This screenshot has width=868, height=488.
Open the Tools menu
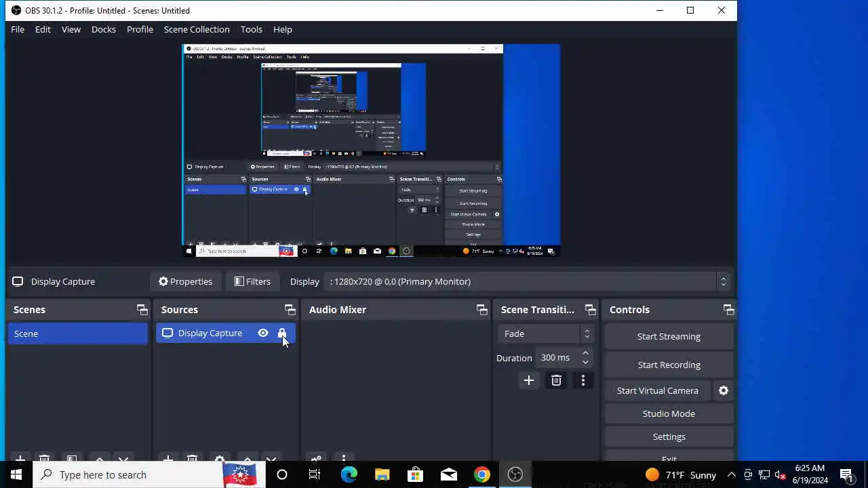pos(251,29)
